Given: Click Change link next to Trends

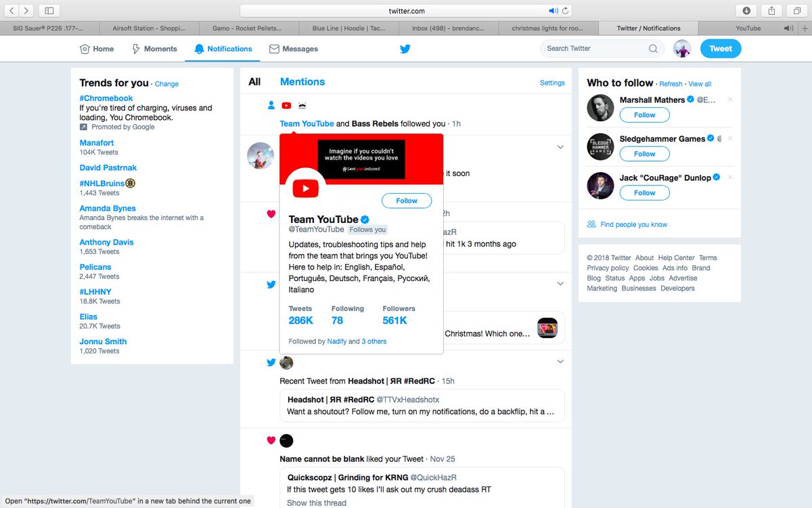Looking at the screenshot, I should (x=166, y=84).
